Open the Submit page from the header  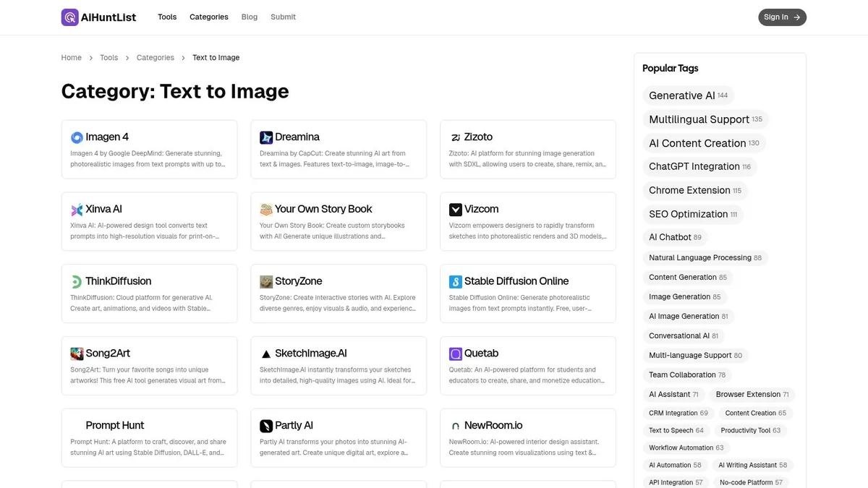click(x=283, y=17)
